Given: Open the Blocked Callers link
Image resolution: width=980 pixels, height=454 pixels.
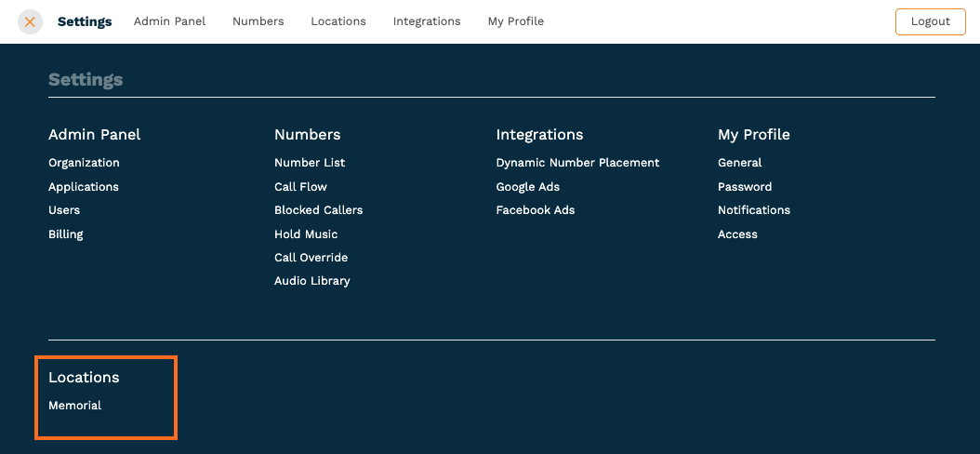Looking at the screenshot, I should click(x=318, y=210).
